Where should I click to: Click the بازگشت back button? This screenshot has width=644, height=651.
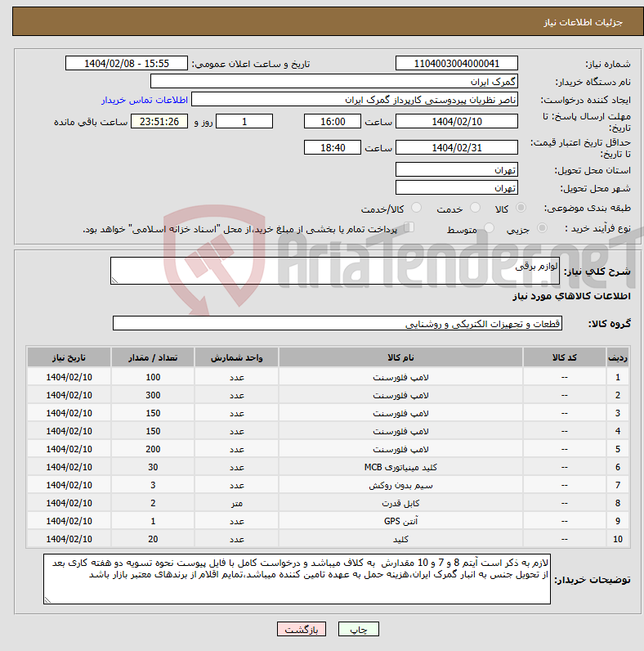(302, 629)
